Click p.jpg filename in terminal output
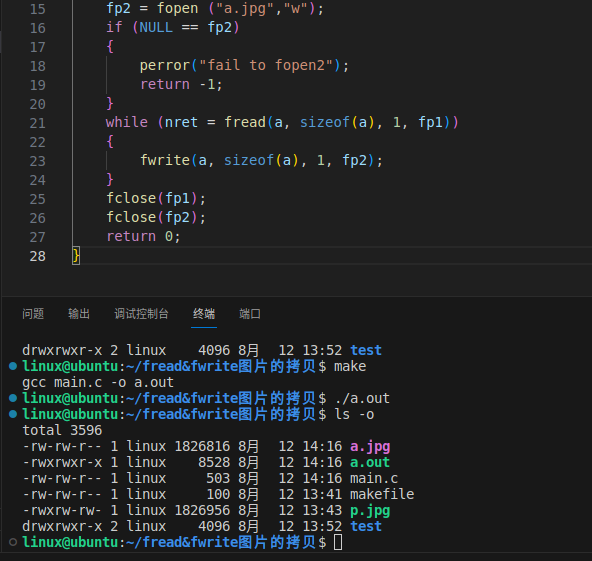 click(x=370, y=511)
